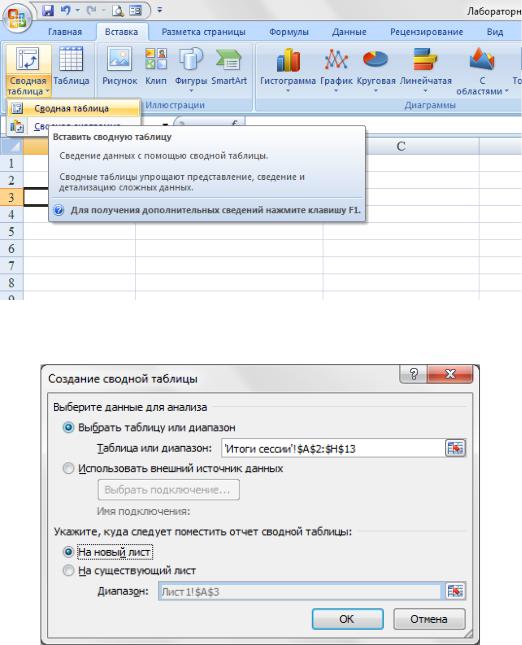Insert a chart С областями
This screenshot has height=645, width=522.
pos(482,71)
